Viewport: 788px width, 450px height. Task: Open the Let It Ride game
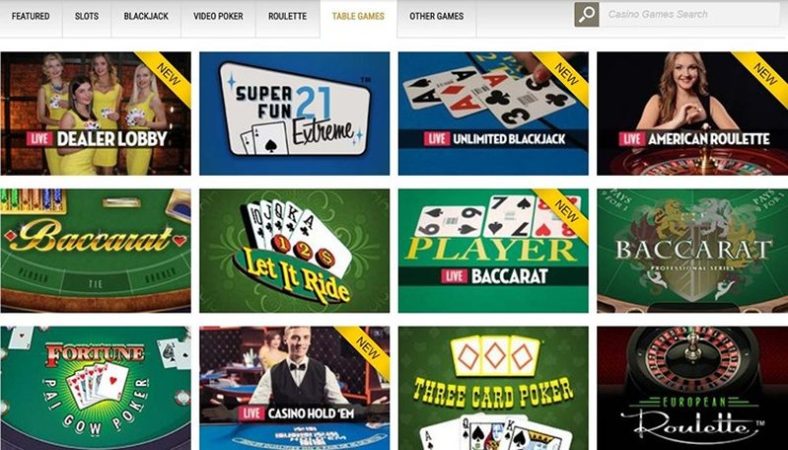click(x=294, y=251)
